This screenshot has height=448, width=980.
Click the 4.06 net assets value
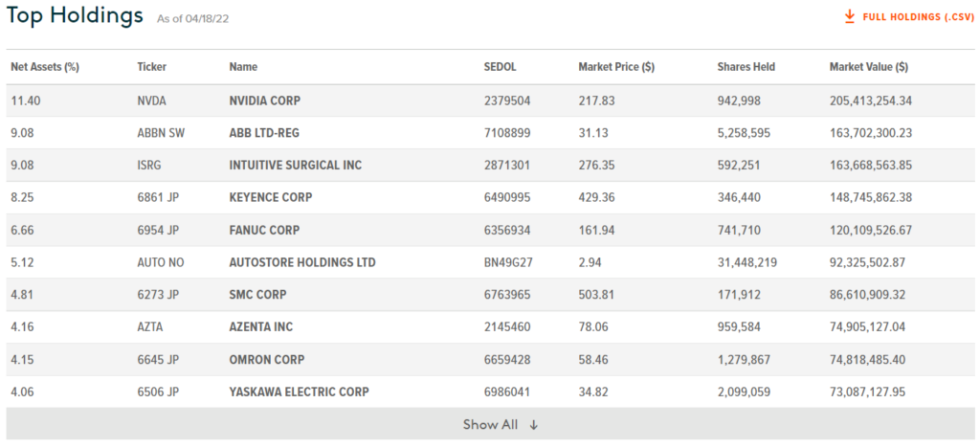click(23, 392)
